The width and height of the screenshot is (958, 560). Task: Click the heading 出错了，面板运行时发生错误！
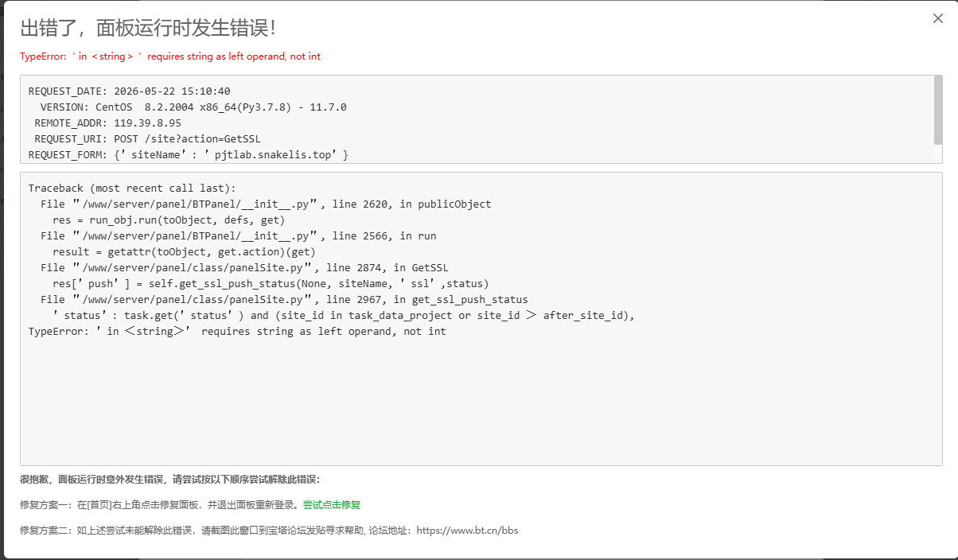pyautogui.click(x=149, y=29)
